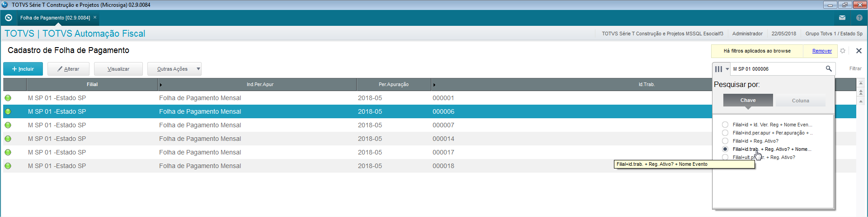Click green status icon of row 000001
868x217 pixels.
pos(8,98)
